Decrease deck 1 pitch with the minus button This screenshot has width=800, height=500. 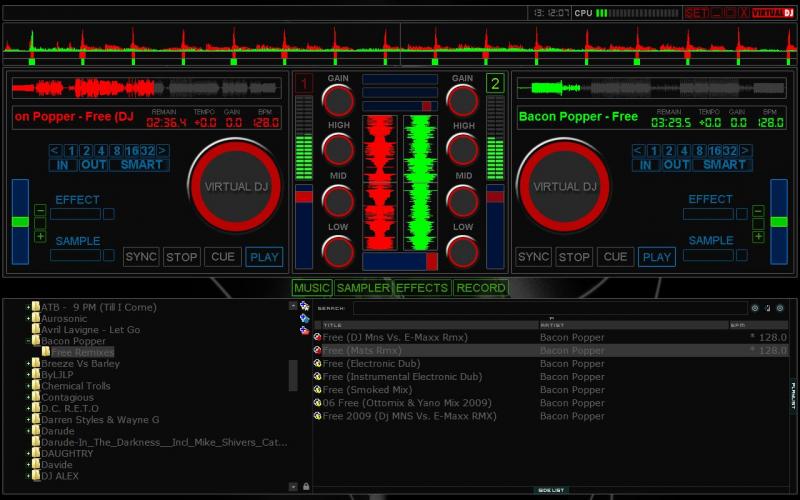(x=40, y=210)
